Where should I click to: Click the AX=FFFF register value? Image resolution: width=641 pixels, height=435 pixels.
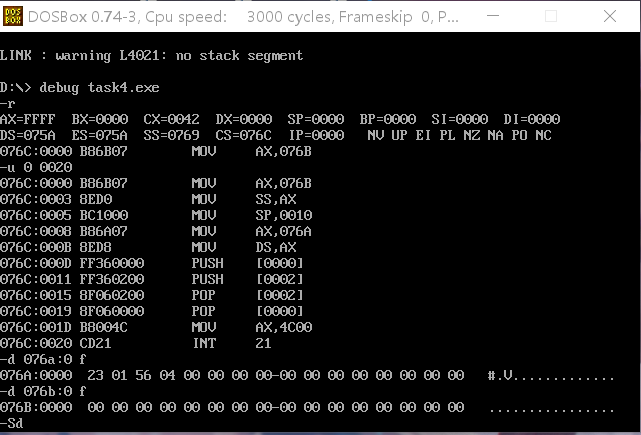coord(27,119)
